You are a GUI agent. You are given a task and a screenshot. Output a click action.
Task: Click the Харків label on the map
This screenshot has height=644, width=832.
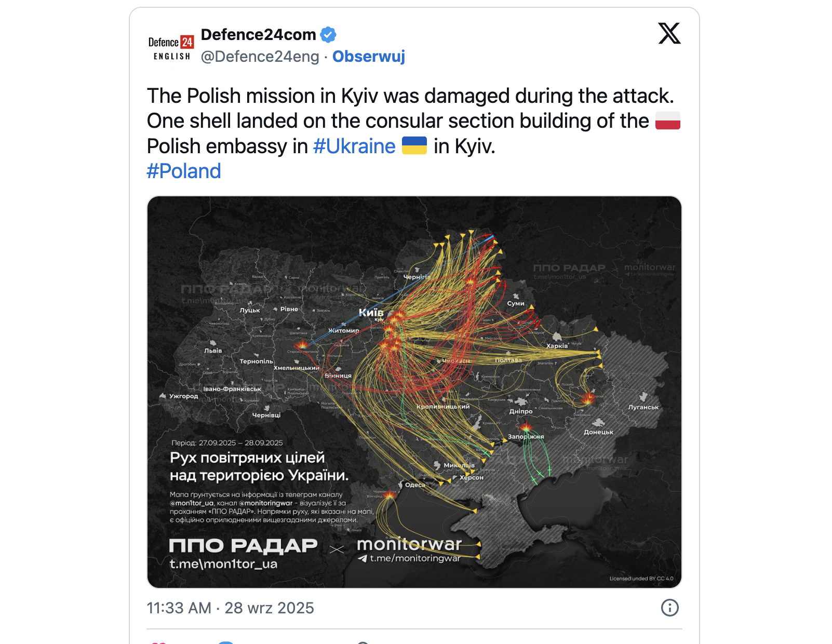tap(557, 346)
